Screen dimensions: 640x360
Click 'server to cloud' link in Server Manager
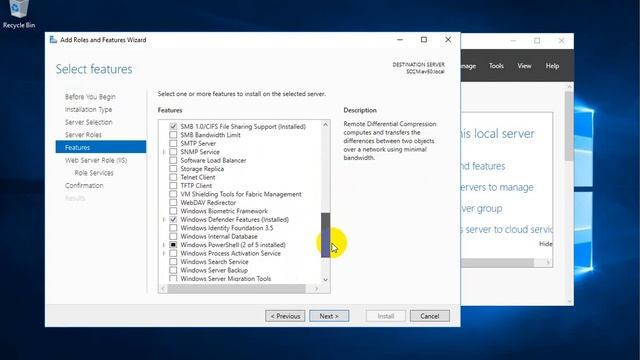coord(507,229)
